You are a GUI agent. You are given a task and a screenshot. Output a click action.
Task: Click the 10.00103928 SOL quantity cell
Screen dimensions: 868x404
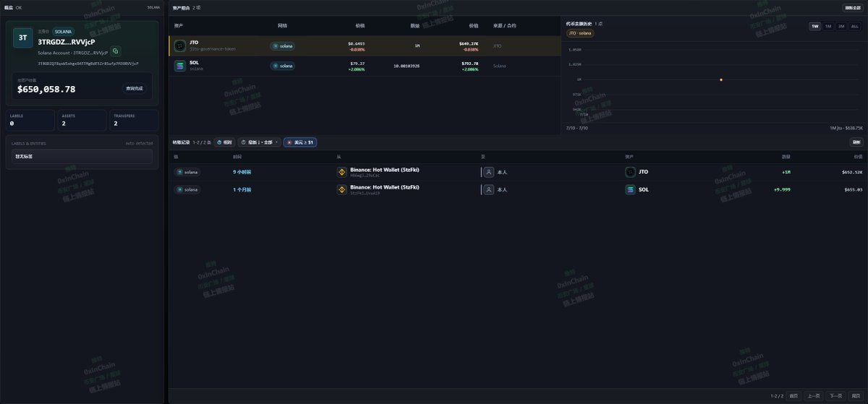(407, 66)
